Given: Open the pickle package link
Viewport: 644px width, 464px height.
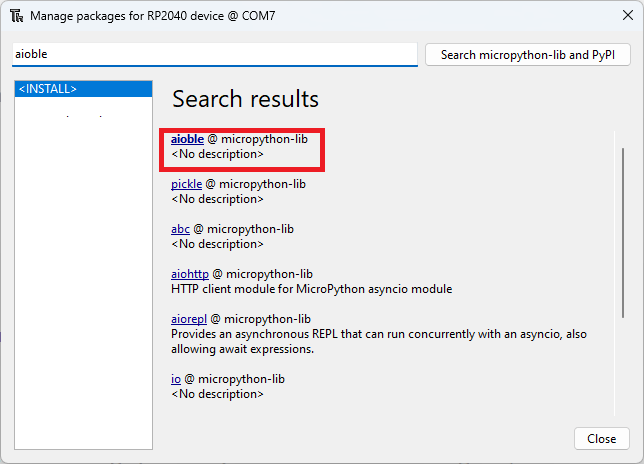Looking at the screenshot, I should (186, 184).
